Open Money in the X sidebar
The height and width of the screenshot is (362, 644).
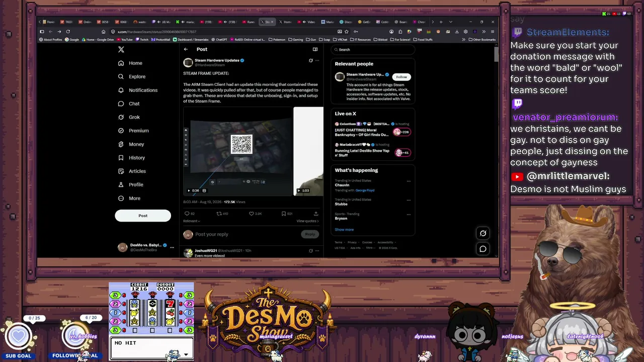click(x=131, y=144)
